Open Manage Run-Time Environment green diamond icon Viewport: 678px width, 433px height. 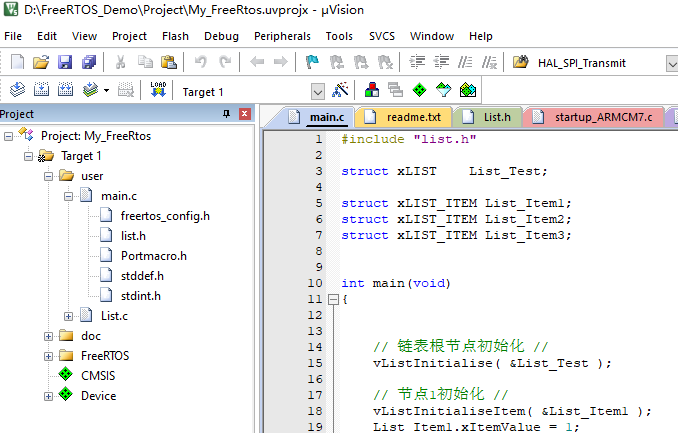tap(419, 90)
